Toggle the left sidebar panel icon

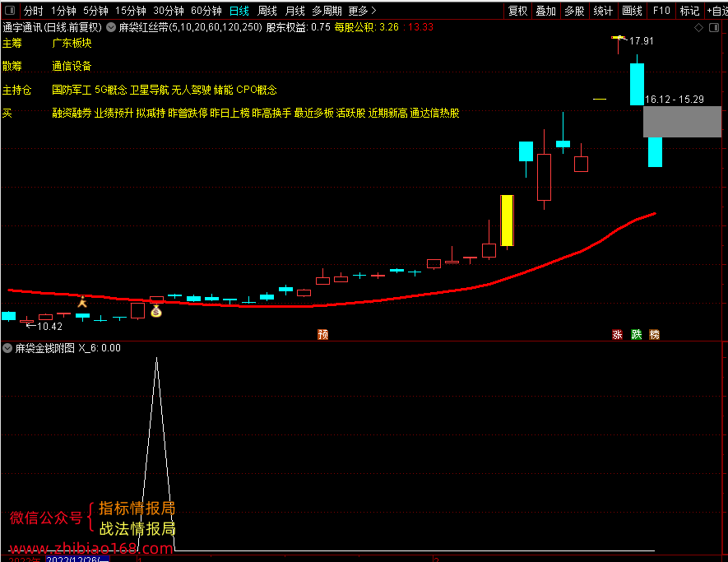click(x=9, y=10)
